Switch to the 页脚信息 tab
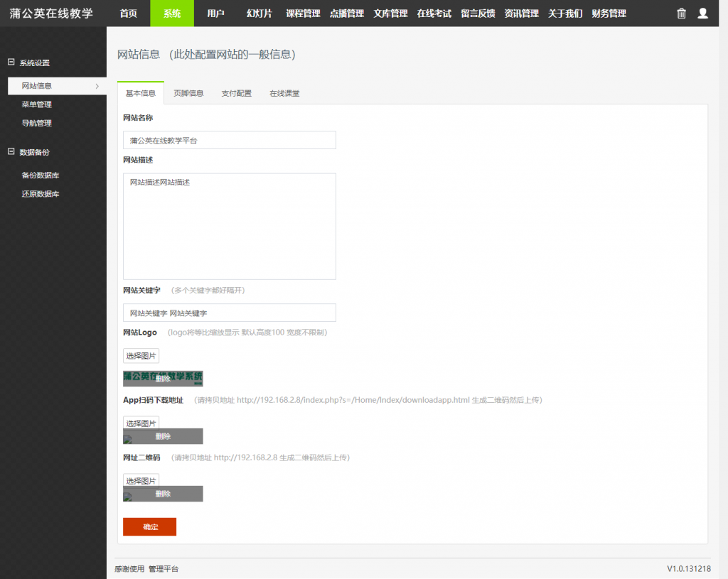The width and height of the screenshot is (728, 579). coord(188,93)
